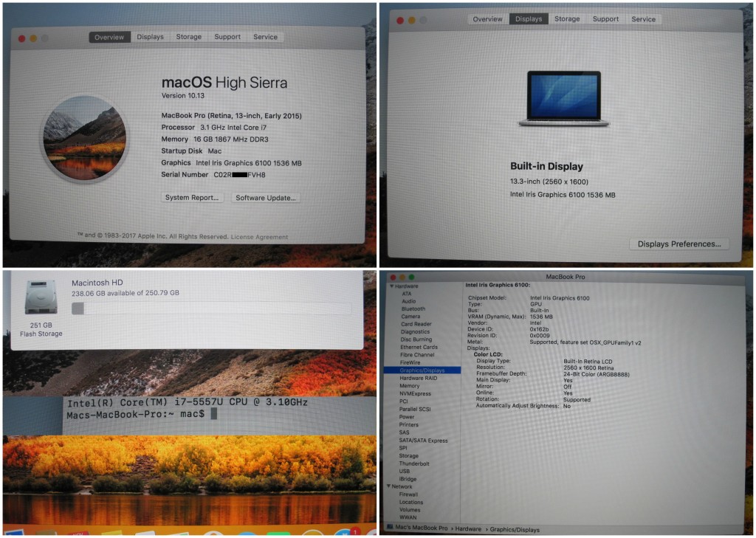Viewport: 756px width, 538px height.
Task: Select Disc Burning in the sidebar
Action: point(416,339)
